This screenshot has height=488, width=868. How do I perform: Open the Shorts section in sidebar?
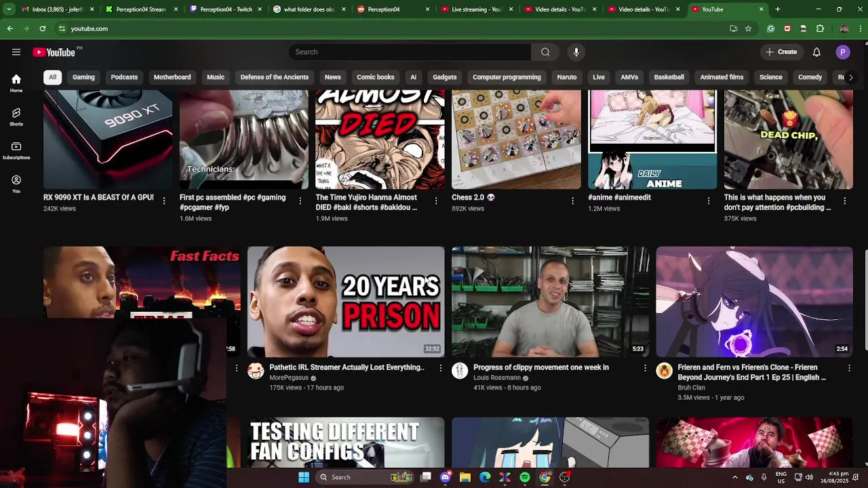coord(16,117)
